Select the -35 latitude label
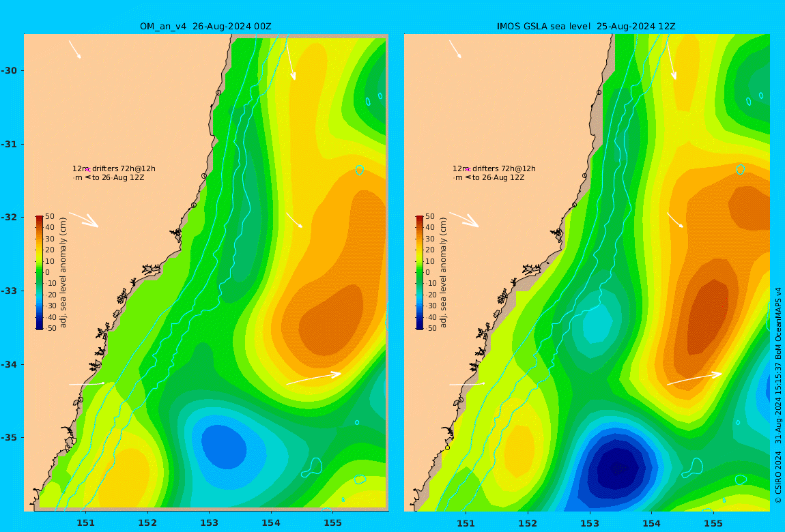Image resolution: width=785 pixels, height=532 pixels. tap(9, 438)
